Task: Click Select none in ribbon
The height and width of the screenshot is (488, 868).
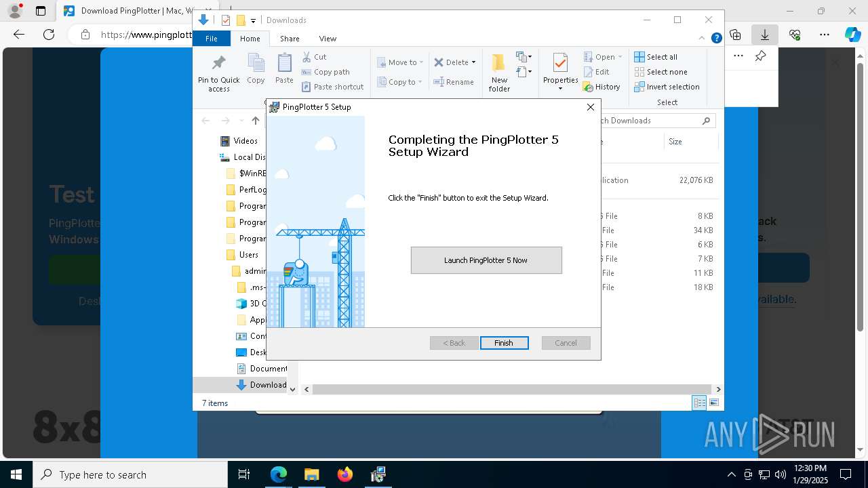Action: coord(660,72)
